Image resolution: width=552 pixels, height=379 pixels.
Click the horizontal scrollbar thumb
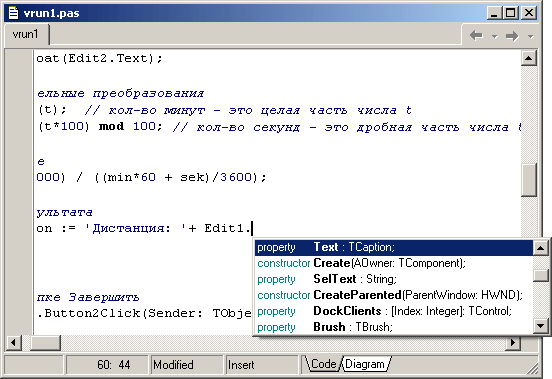[45, 342]
